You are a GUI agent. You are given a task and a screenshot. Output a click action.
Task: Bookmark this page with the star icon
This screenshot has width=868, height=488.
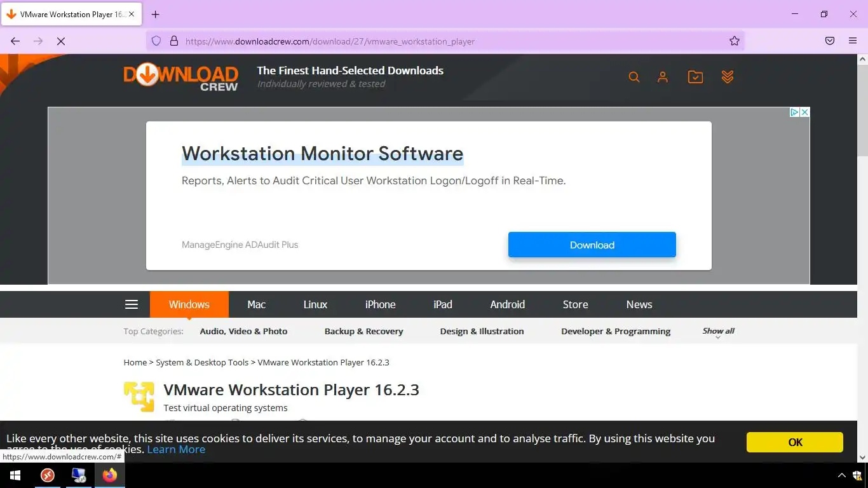tap(735, 41)
